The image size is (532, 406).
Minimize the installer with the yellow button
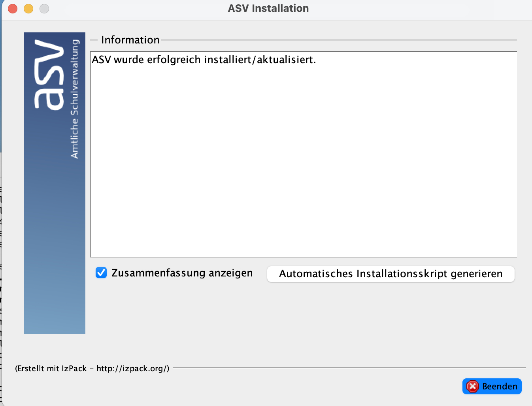[28, 8]
